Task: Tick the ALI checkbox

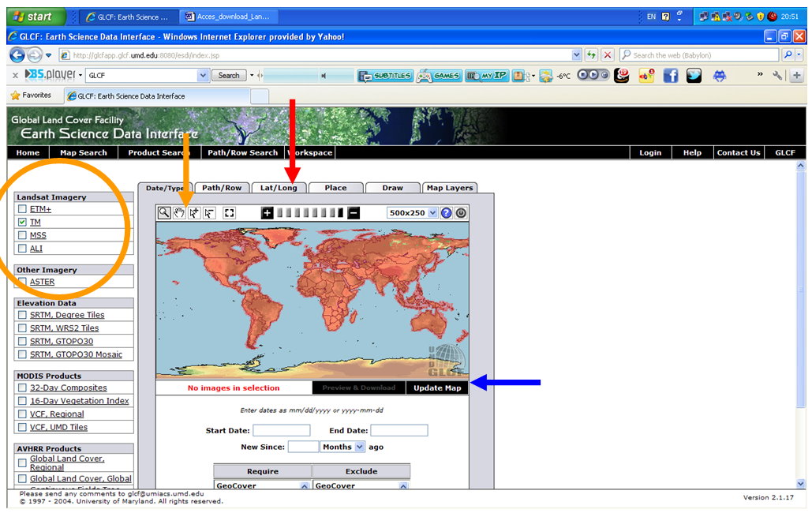Action: point(22,248)
